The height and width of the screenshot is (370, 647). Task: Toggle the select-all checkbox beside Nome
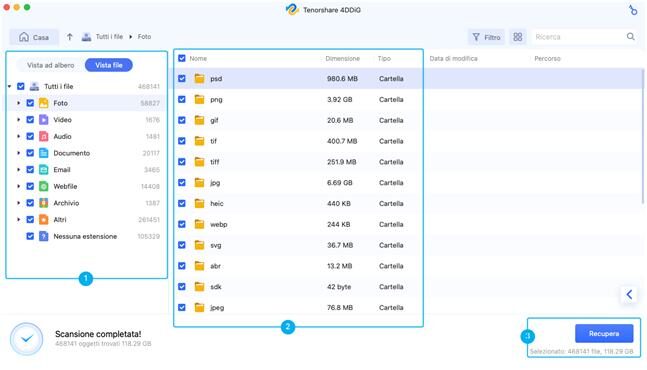[x=182, y=58]
